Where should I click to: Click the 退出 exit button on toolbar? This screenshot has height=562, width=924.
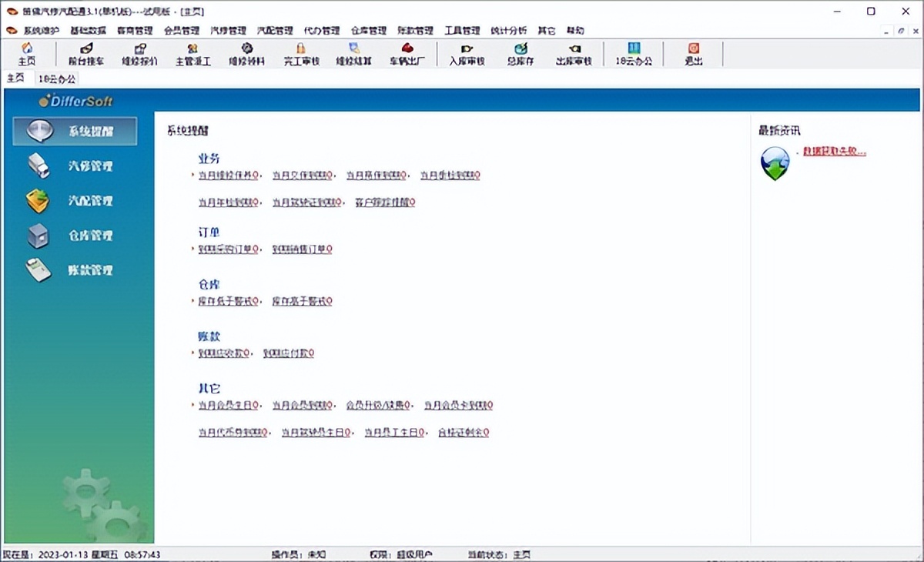click(692, 54)
